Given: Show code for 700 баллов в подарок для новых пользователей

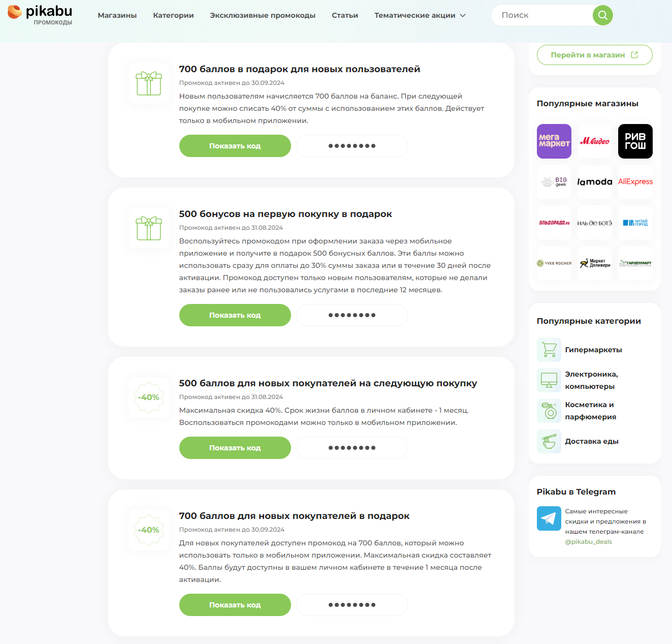Looking at the screenshot, I should (235, 146).
